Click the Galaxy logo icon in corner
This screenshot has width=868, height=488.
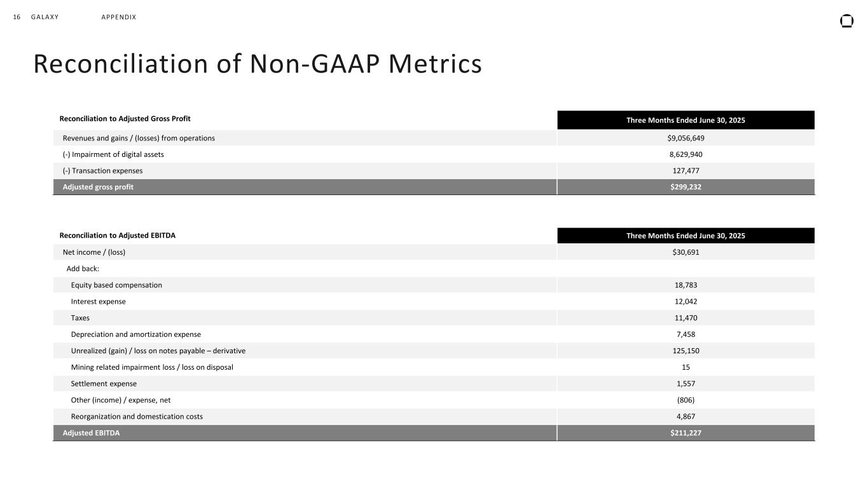846,22
